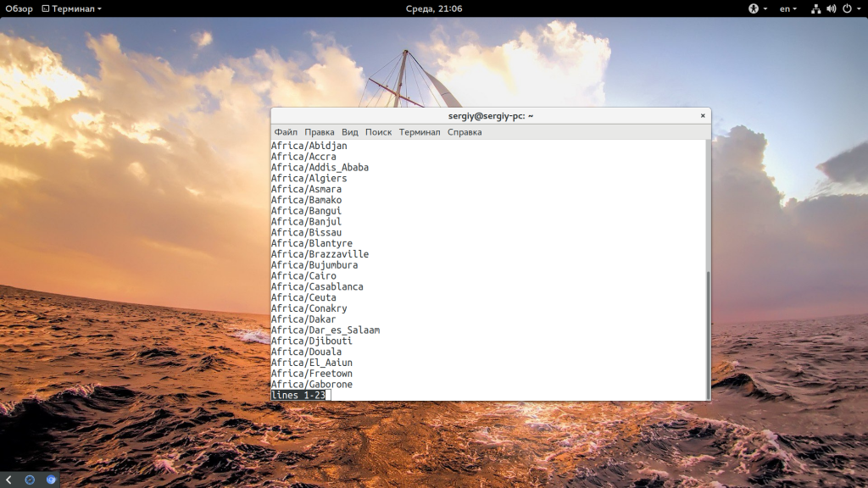This screenshot has width=868, height=488.
Task: Open the Справка menu
Action: click(x=465, y=132)
